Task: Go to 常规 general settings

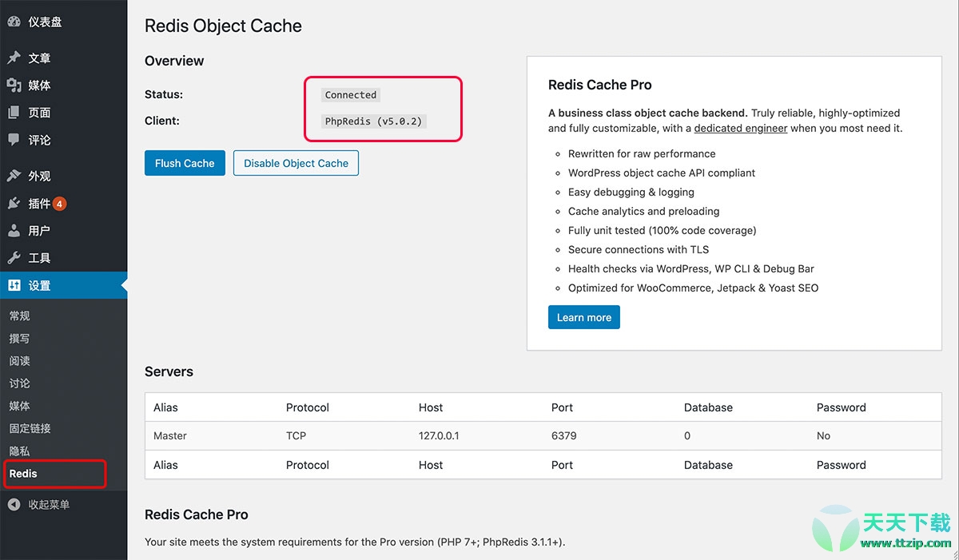Action: click(x=20, y=316)
